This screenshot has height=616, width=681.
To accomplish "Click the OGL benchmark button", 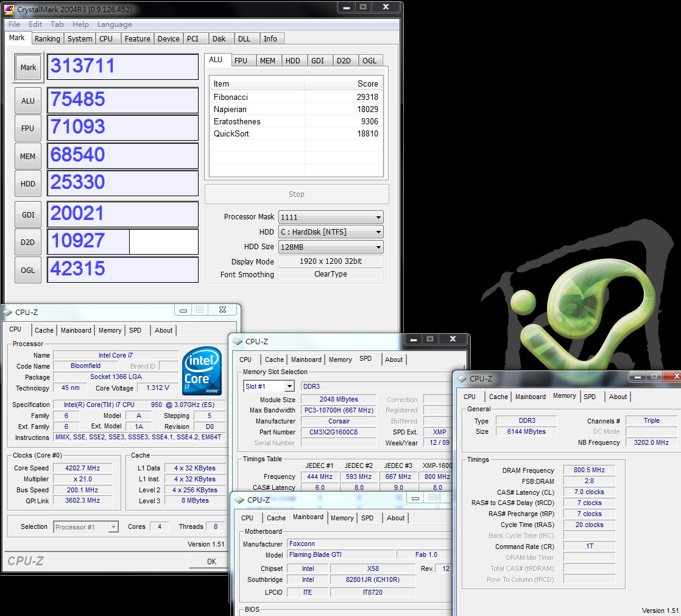I will point(28,270).
